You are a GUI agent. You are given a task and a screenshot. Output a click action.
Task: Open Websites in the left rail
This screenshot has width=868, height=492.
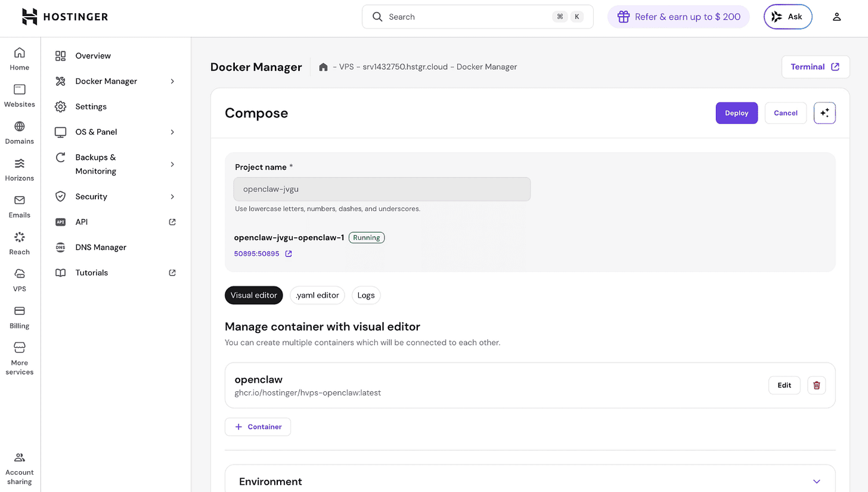pyautogui.click(x=20, y=96)
